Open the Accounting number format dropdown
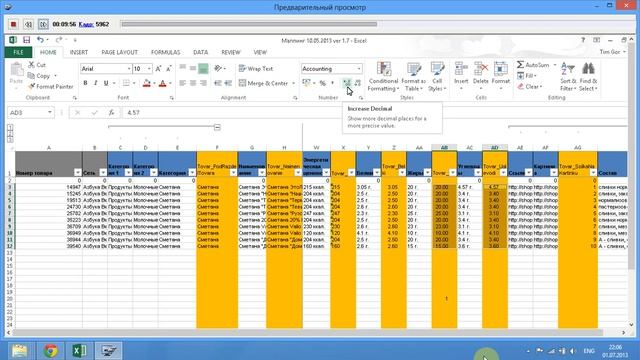 click(359, 69)
